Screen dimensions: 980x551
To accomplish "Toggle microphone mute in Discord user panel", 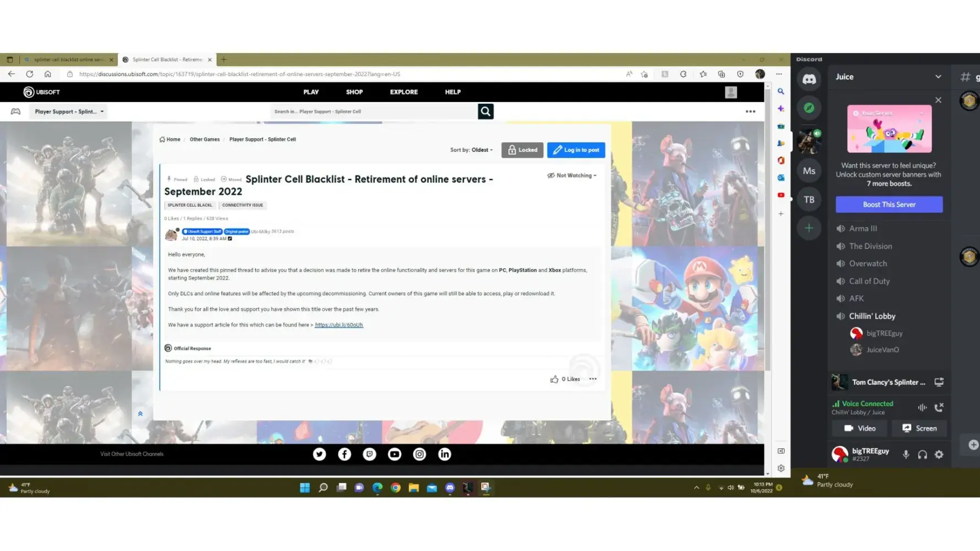I will [906, 455].
